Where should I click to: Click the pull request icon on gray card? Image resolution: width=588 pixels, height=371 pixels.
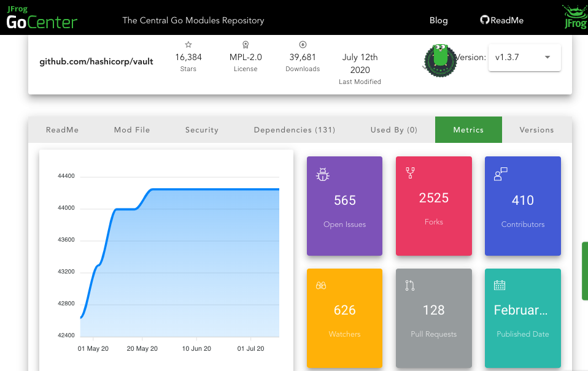[x=410, y=286]
